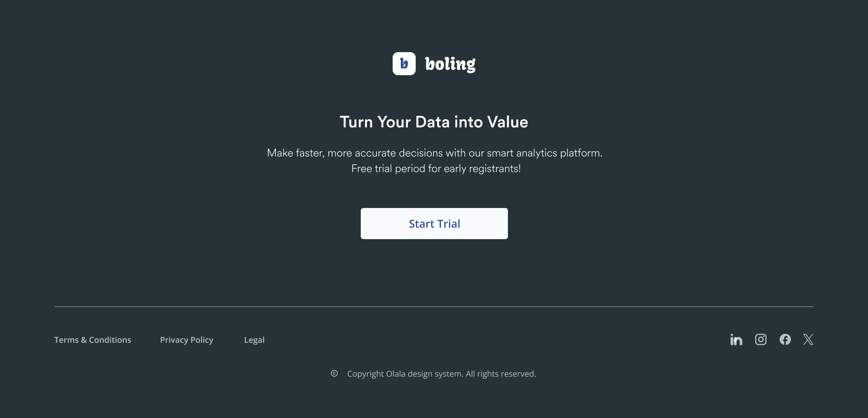
Task: Click 'smart analytics platform' in the description
Action: click(x=544, y=153)
